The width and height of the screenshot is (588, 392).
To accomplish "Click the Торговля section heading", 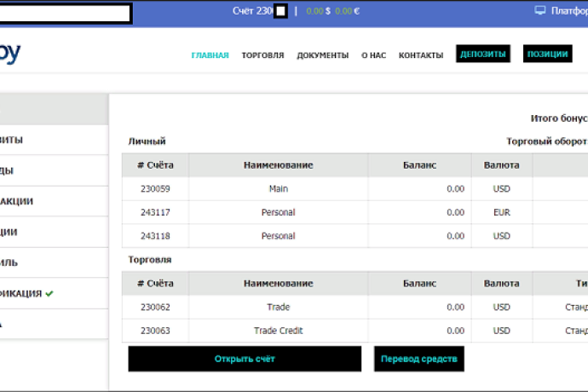I will tap(150, 260).
